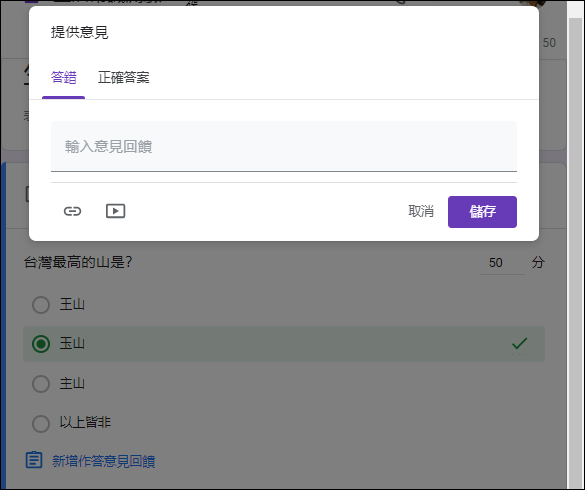
Task: Add a YouTube video to the feedback
Action: pyautogui.click(x=116, y=211)
